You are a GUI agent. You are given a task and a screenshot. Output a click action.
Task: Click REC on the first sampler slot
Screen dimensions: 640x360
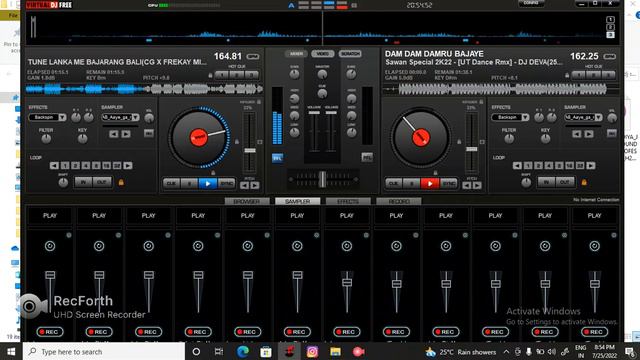[x=50, y=332]
